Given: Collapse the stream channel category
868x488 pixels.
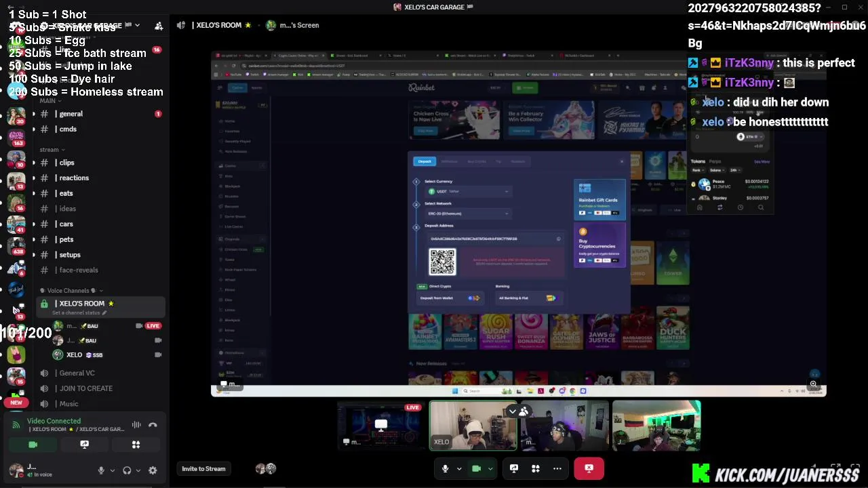Looking at the screenshot, I should pyautogui.click(x=52, y=150).
